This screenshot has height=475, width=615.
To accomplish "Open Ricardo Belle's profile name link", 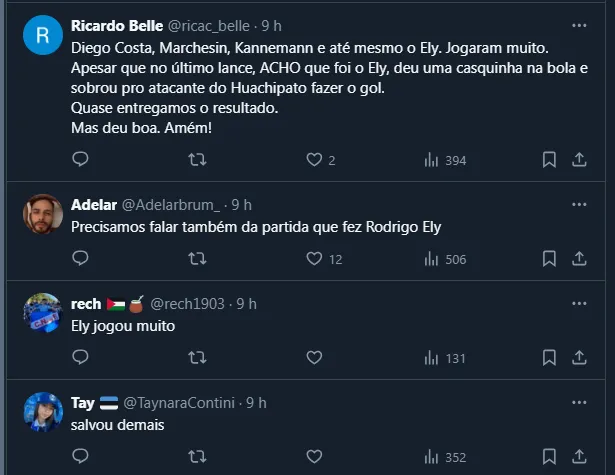I will click(x=112, y=26).
